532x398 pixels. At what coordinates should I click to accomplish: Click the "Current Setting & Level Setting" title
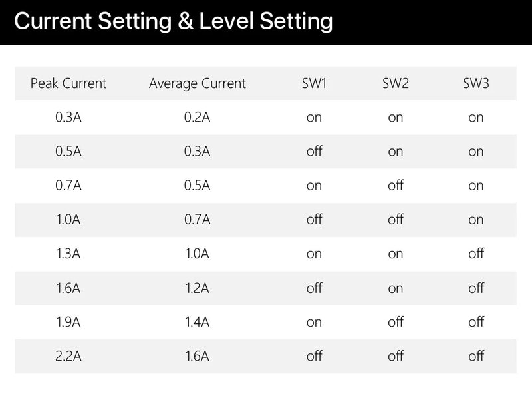point(173,21)
